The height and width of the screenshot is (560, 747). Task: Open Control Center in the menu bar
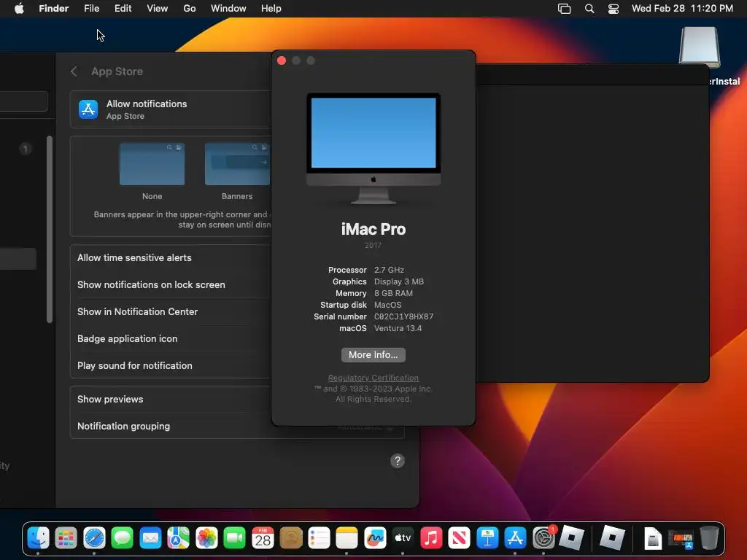coord(614,9)
